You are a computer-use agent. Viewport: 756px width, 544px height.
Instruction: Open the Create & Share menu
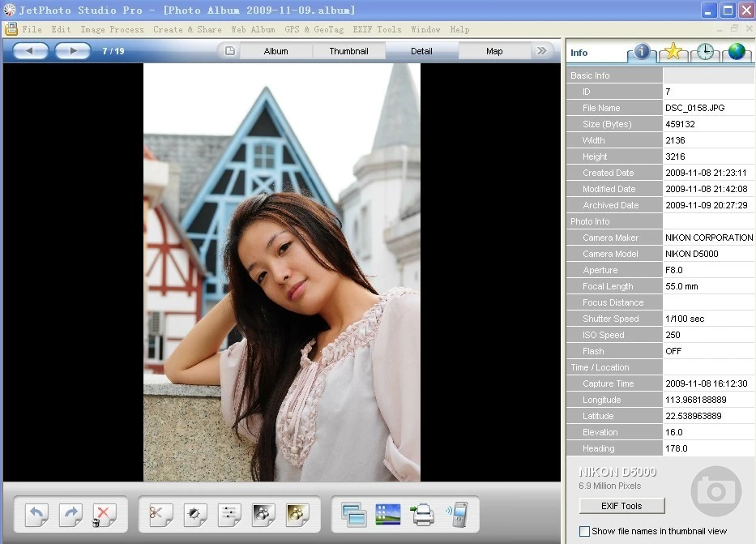[187, 29]
